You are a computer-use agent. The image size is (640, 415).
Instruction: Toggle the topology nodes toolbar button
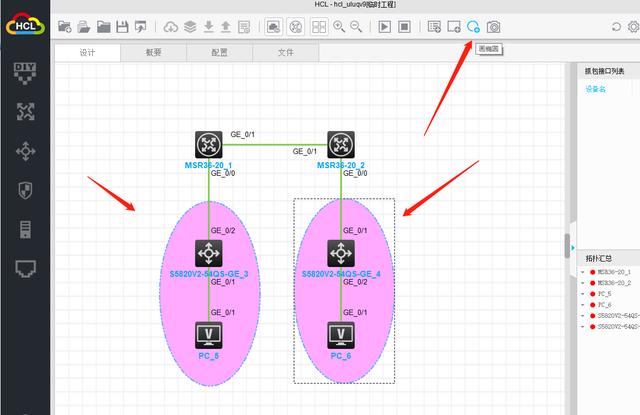(x=296, y=27)
